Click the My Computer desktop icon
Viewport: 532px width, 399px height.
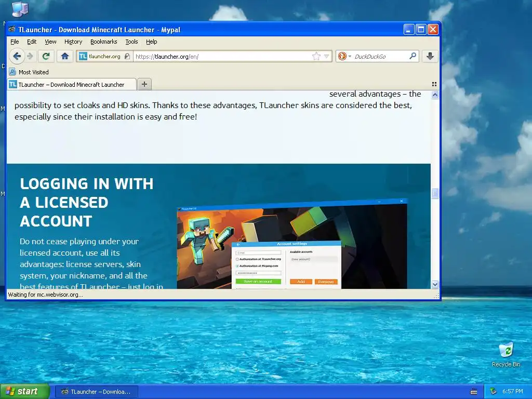coord(20,9)
